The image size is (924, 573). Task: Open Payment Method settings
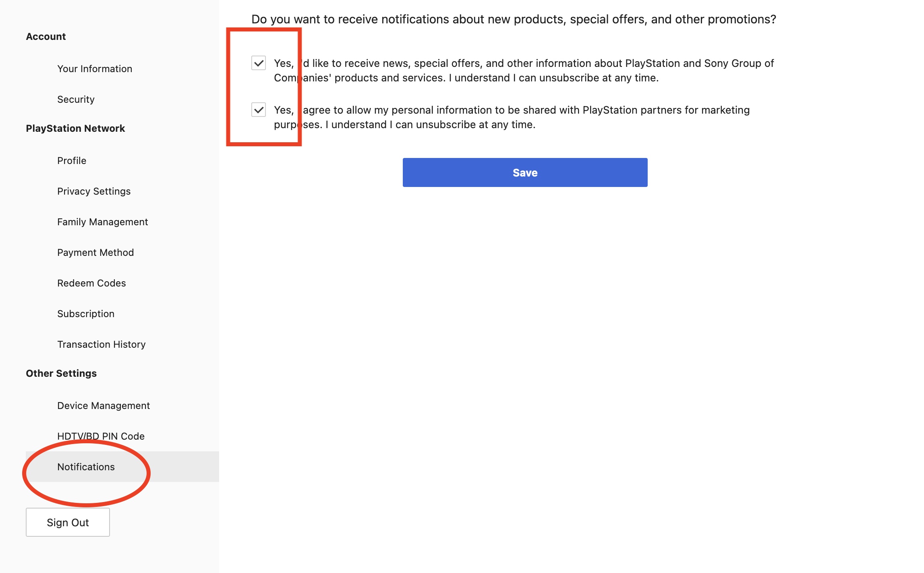coord(96,252)
